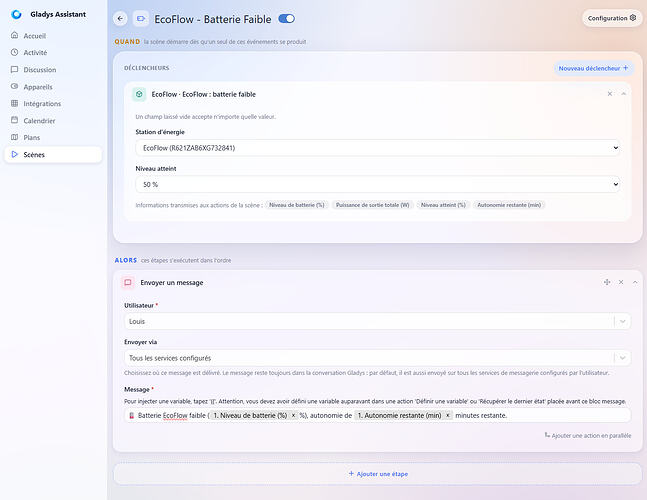Viewport: 647px width, 500px height.
Task: Click the Activité clock icon
Action: 14,52
